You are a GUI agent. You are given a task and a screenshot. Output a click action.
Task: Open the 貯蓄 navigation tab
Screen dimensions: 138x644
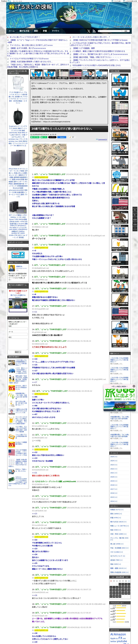click(x=45, y=31)
